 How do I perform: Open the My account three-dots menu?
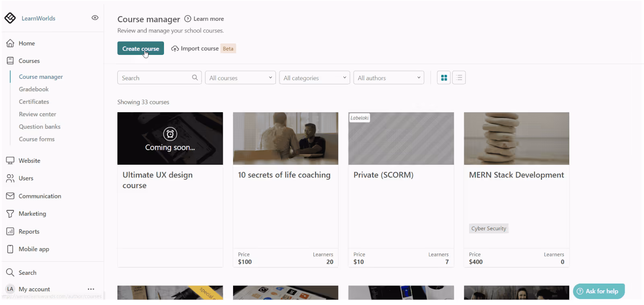[x=91, y=289]
